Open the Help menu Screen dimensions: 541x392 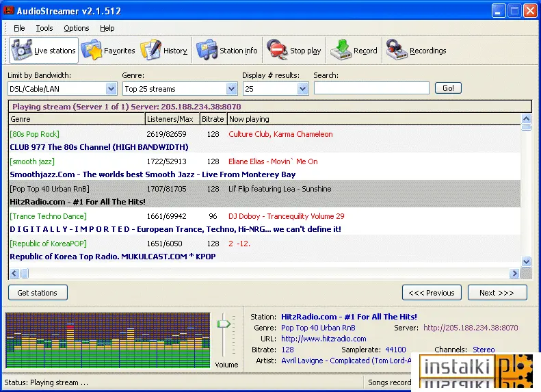[107, 28]
